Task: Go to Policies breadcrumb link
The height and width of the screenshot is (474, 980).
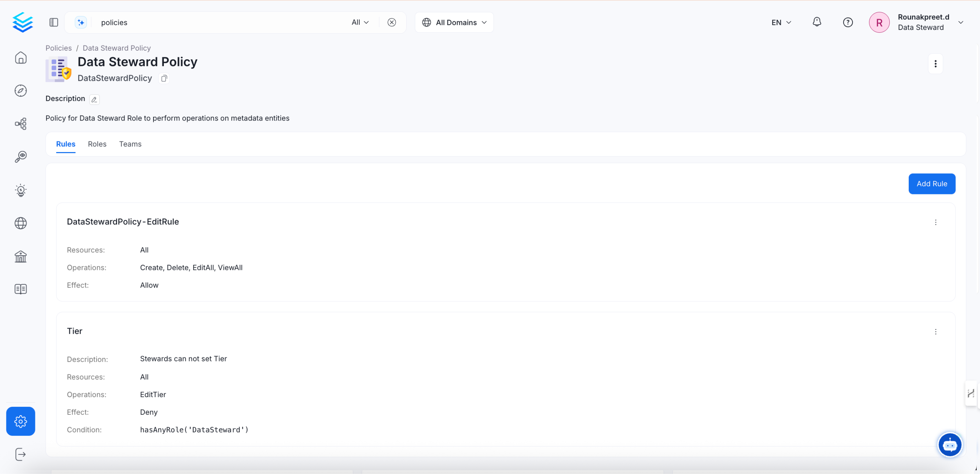Action: (x=59, y=48)
